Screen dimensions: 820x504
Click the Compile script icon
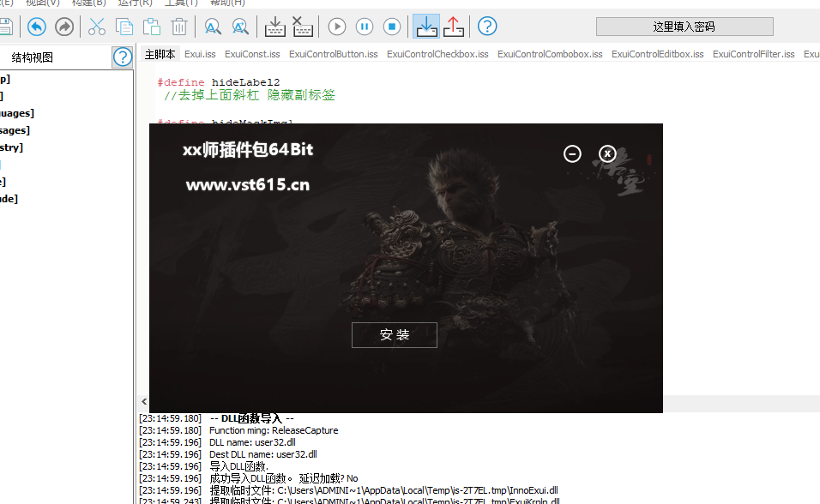coord(274,27)
